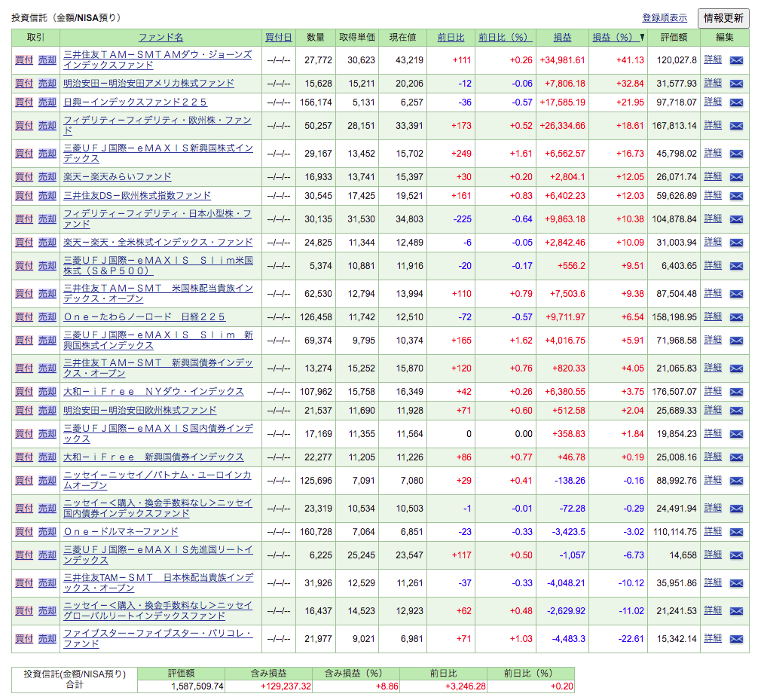Click envelope icon for eMAXIS国内債券インデックス
Image resolution: width=761 pixels, height=700 pixels.
tap(736, 434)
